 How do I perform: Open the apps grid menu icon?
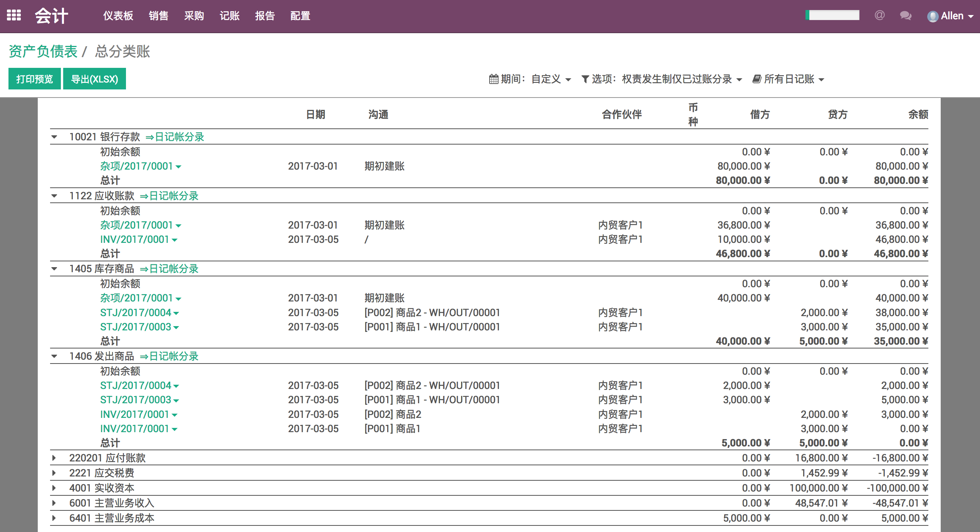coord(14,15)
